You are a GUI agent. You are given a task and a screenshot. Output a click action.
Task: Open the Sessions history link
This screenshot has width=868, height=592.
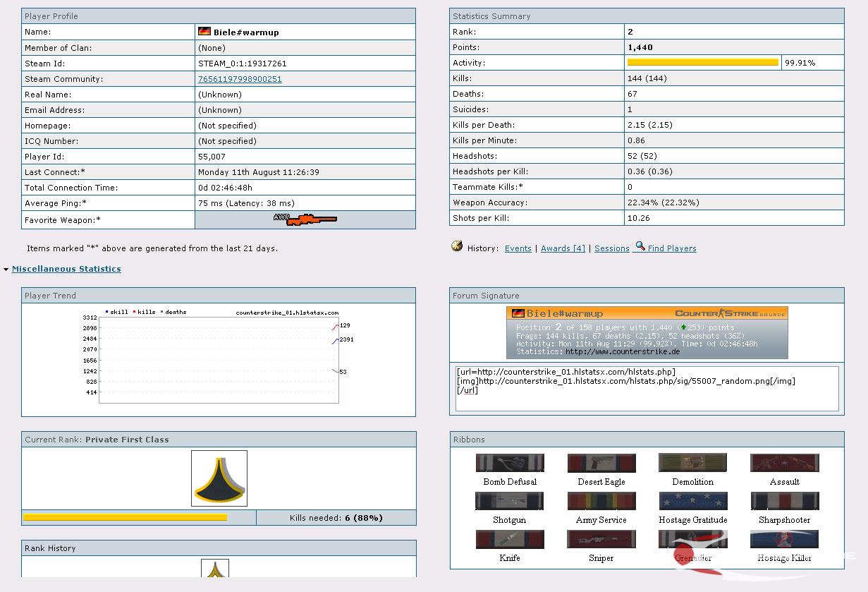coord(611,248)
